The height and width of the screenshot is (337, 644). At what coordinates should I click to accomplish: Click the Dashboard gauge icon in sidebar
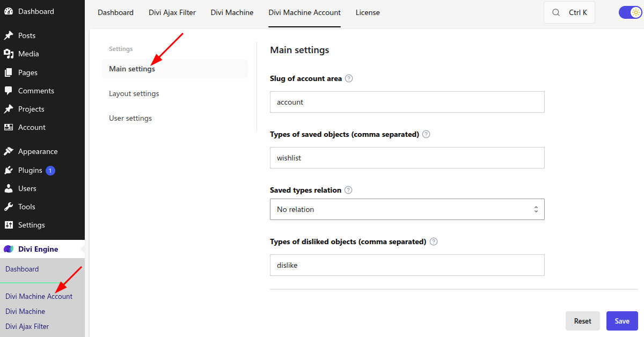pos(9,11)
